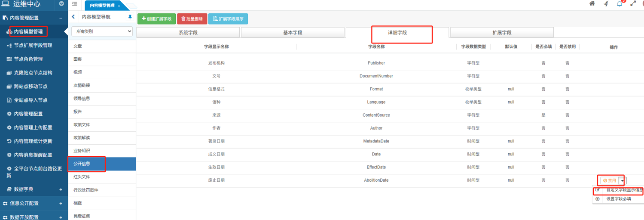644x220 pixels.
Task: Open the dropdown arrow beside 禁用 button
Action: pos(623,181)
